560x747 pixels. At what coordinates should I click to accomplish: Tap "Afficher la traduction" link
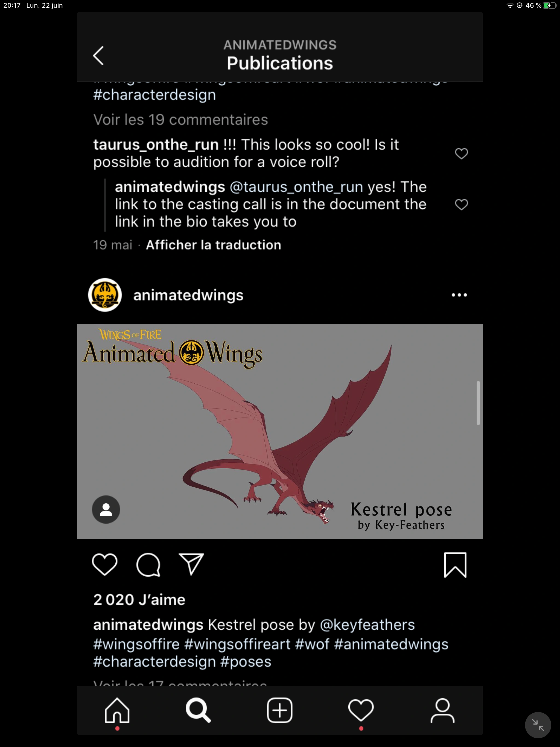click(214, 245)
